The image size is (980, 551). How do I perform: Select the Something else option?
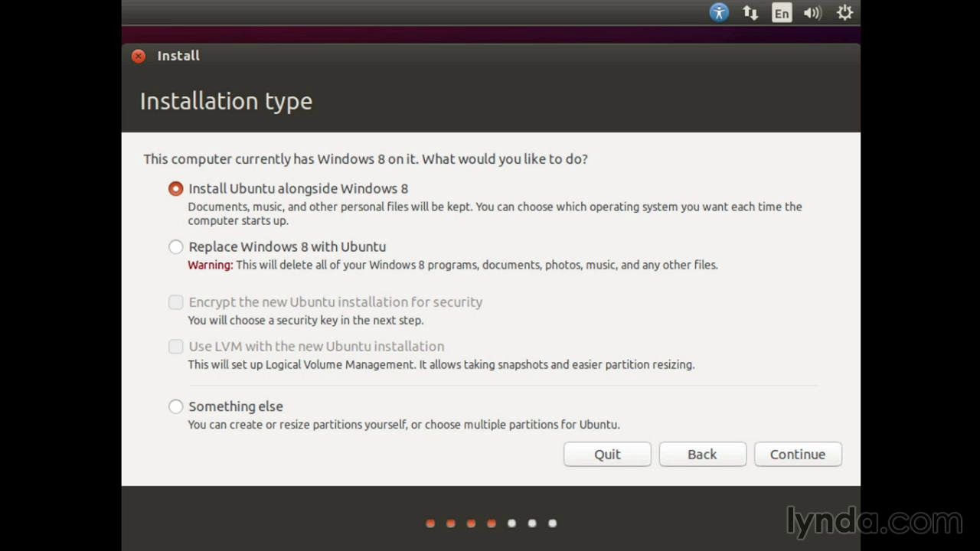point(176,406)
